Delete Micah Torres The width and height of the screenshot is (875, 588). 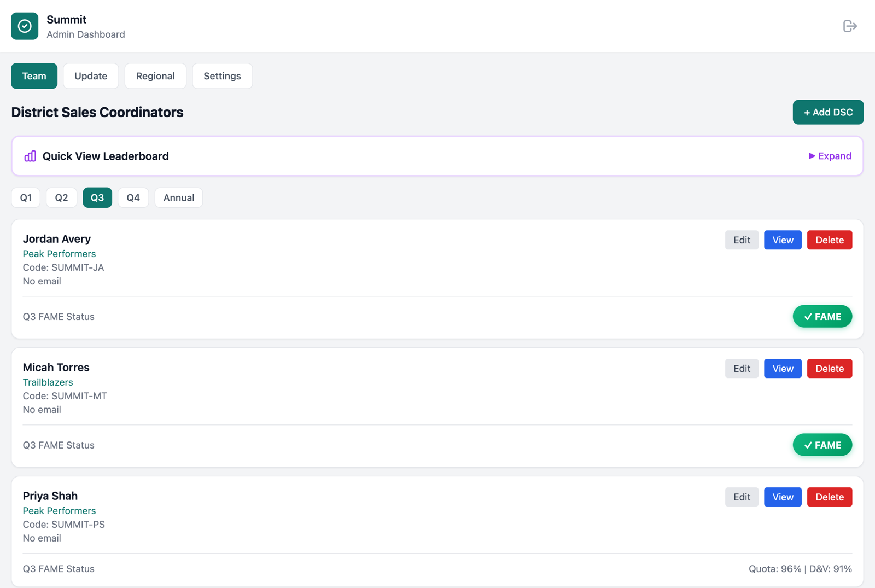pos(830,369)
